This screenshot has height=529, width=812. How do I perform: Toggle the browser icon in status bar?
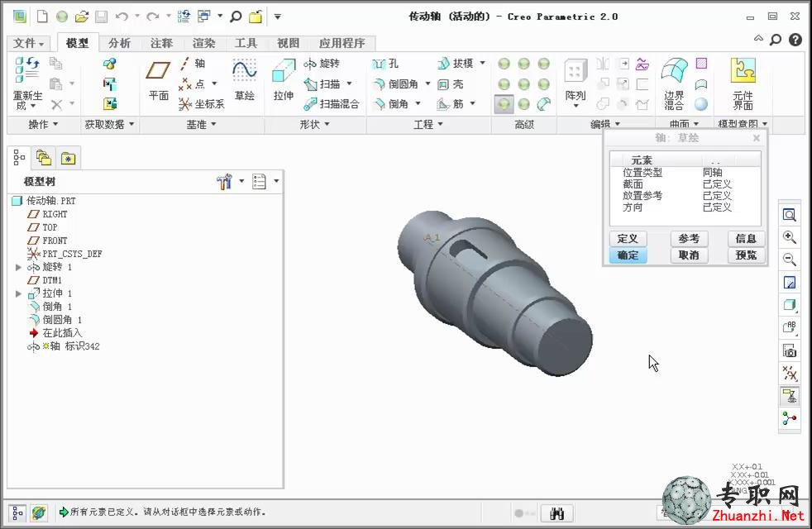pos(38,513)
